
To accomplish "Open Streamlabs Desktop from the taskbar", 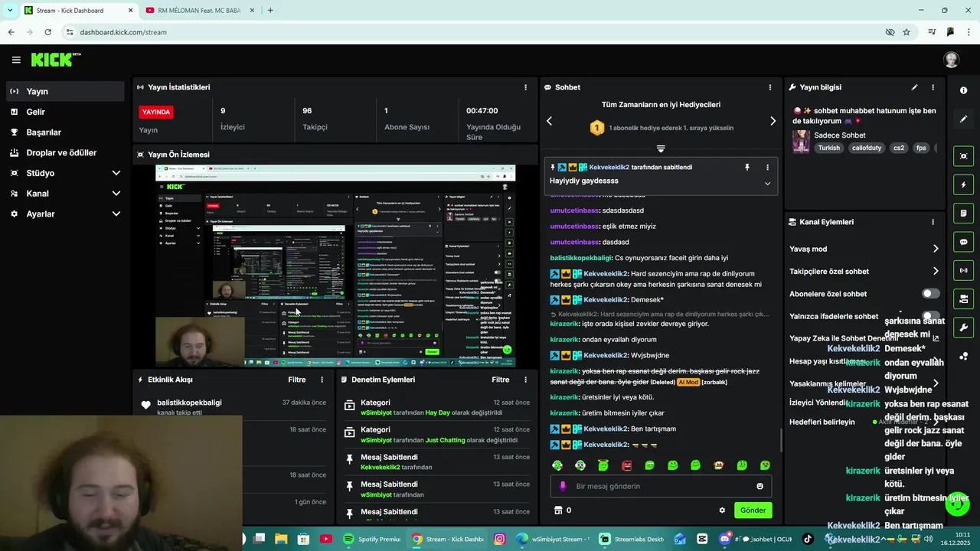I will [632, 539].
